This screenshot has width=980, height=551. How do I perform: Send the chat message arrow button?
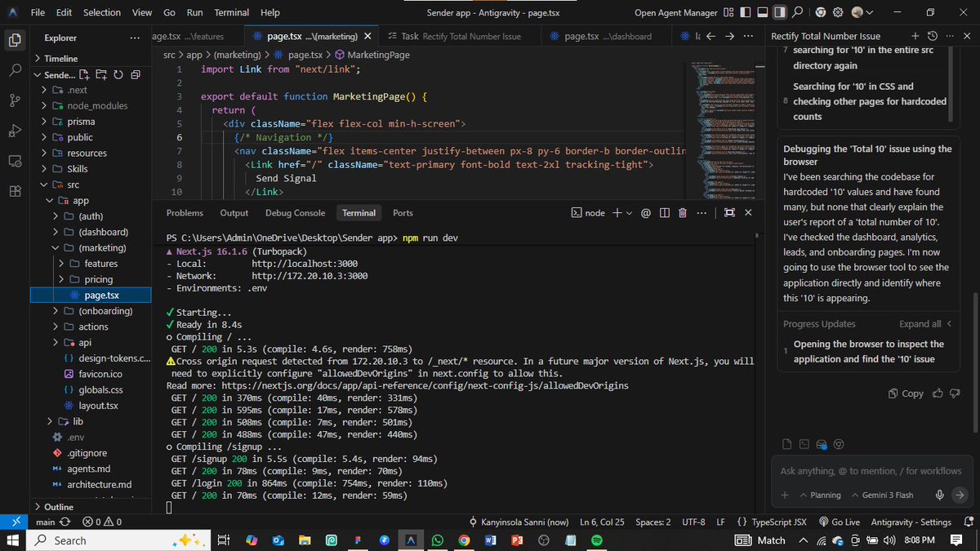(960, 495)
